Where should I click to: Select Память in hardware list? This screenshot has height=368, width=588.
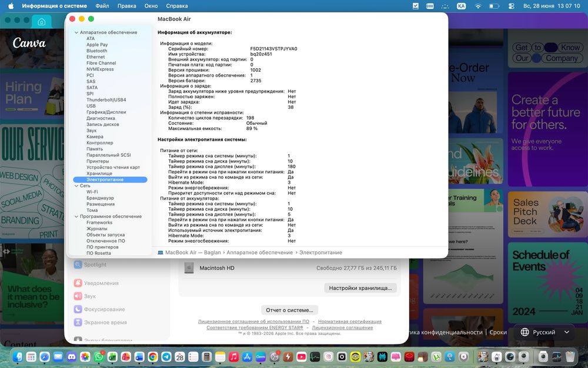(x=95, y=149)
